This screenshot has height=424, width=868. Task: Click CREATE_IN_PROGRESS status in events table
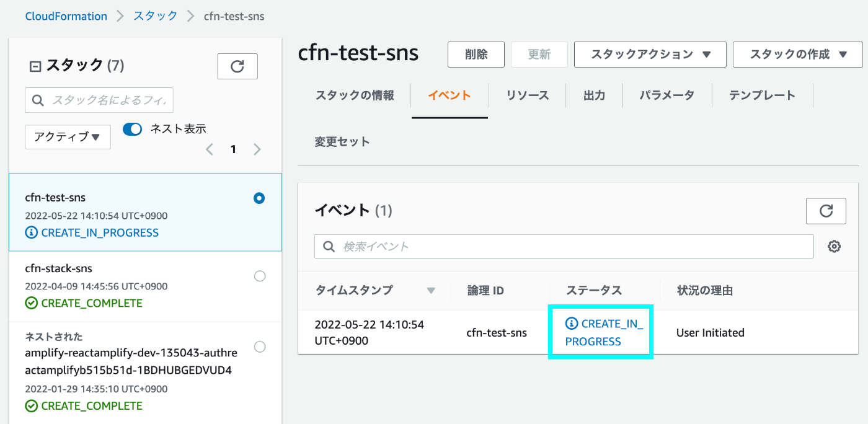(x=604, y=332)
